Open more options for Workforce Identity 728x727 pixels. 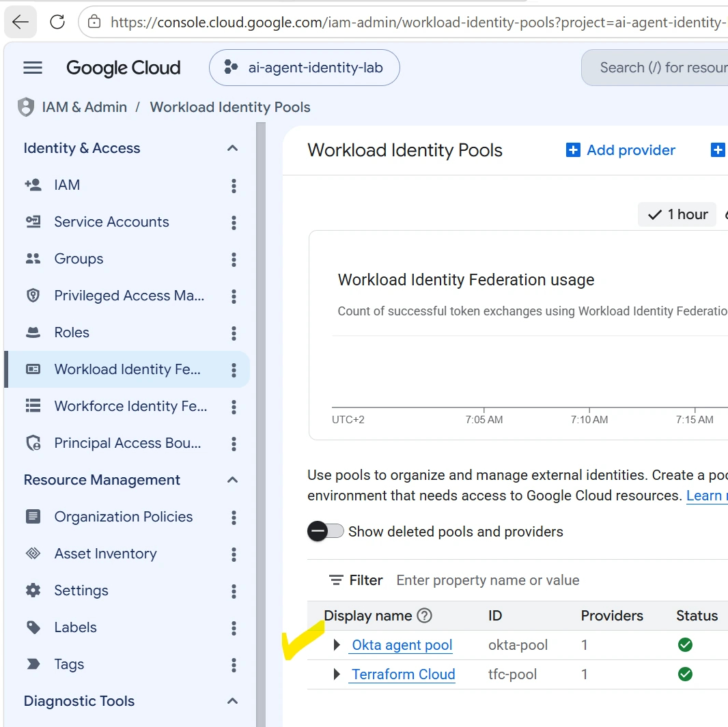tap(234, 406)
